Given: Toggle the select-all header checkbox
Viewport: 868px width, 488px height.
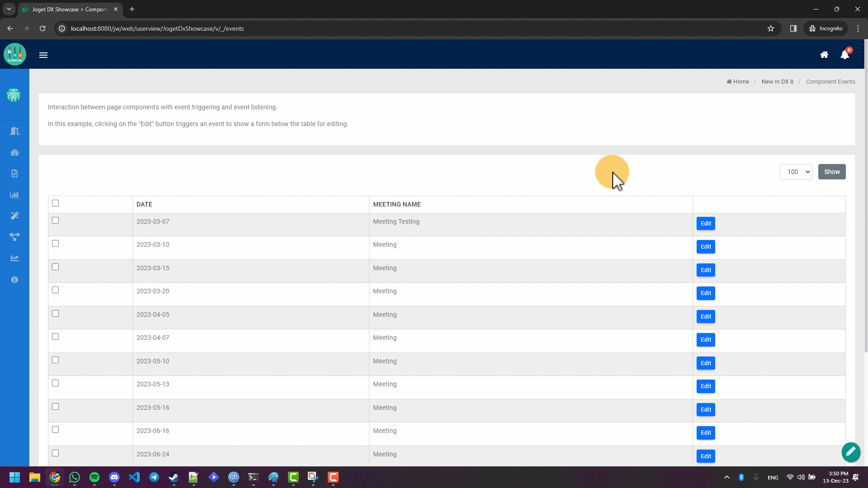Looking at the screenshot, I should click(x=55, y=203).
